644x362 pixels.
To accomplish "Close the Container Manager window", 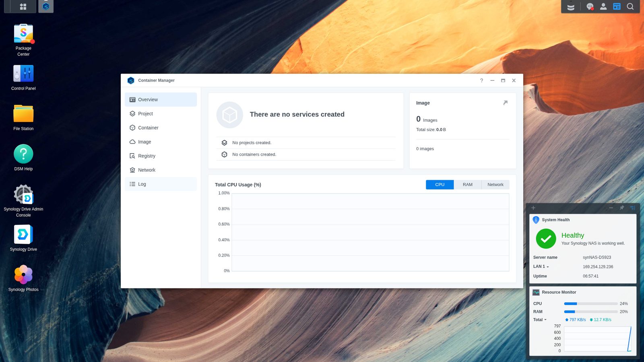I will coord(514,80).
